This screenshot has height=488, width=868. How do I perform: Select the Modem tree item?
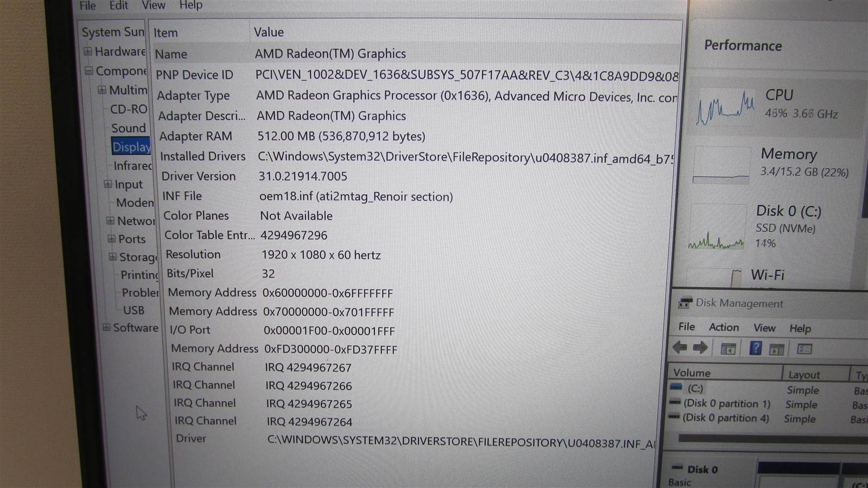pyautogui.click(x=135, y=202)
